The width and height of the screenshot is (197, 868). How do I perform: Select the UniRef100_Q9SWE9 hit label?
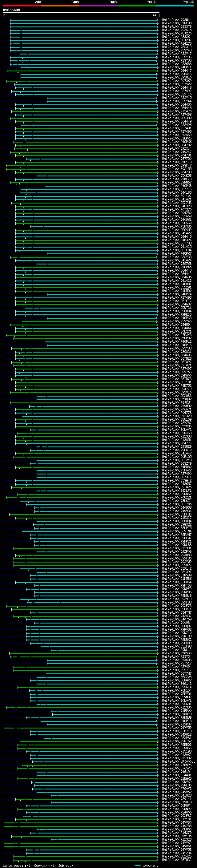(x=177, y=446)
